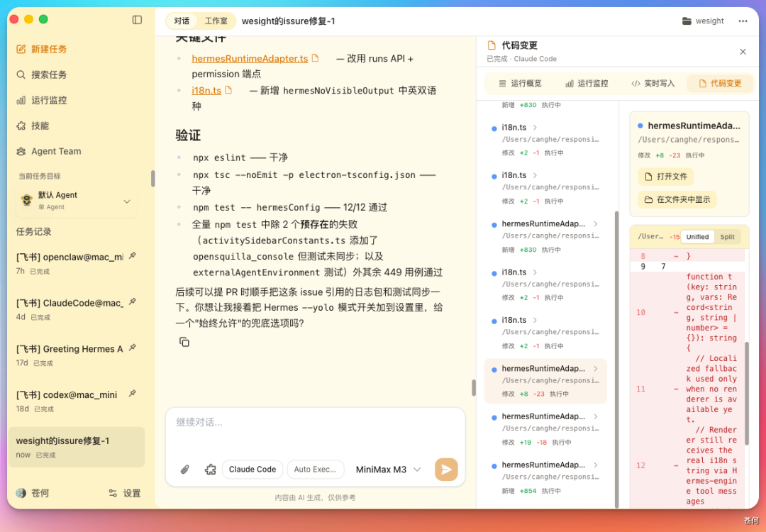
Task: Open the skills puzzle icon
Action: point(211,470)
